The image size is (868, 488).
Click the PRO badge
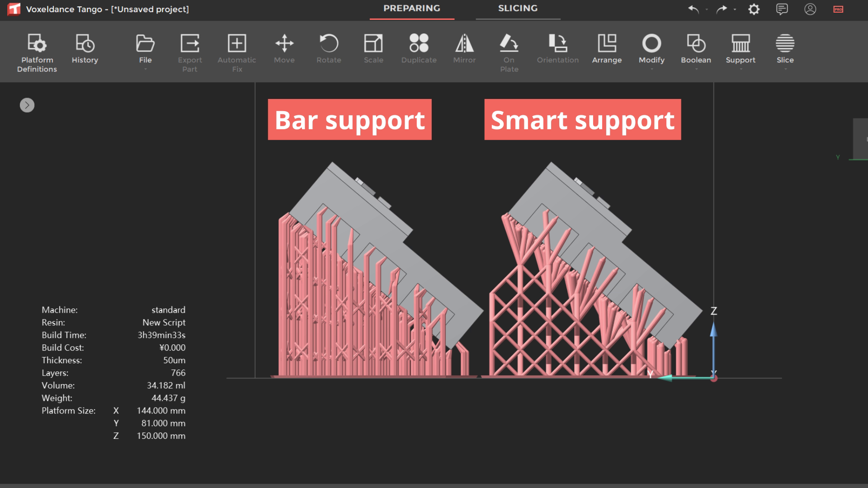(839, 9)
